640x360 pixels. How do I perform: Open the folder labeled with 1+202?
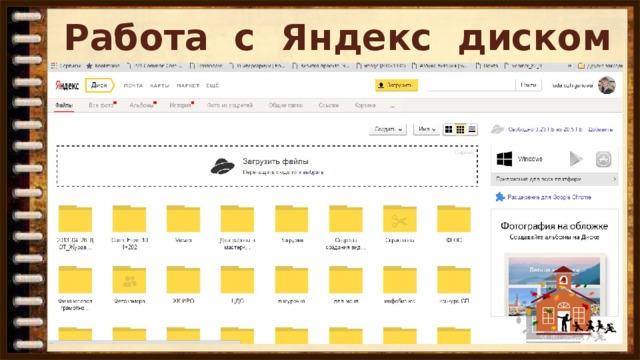pyautogui.click(x=129, y=219)
